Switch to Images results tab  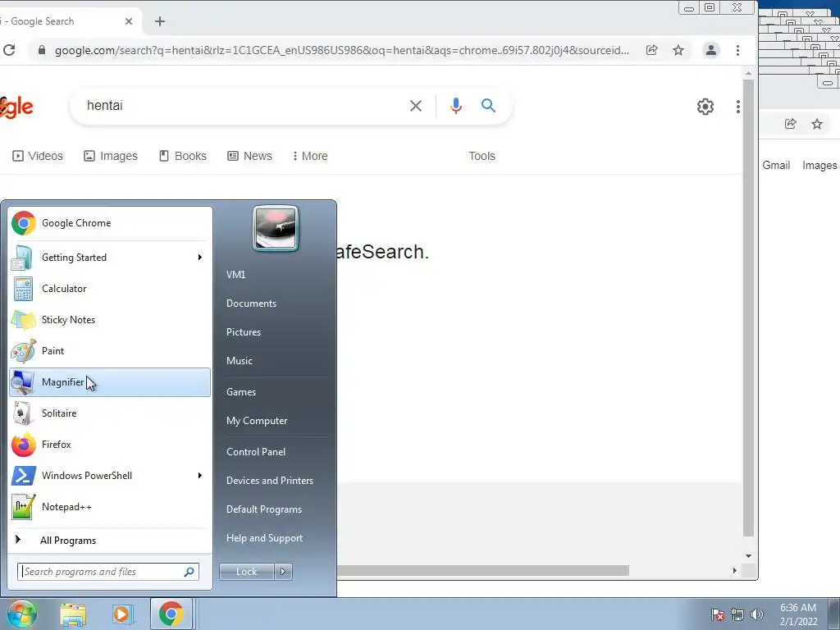point(111,156)
